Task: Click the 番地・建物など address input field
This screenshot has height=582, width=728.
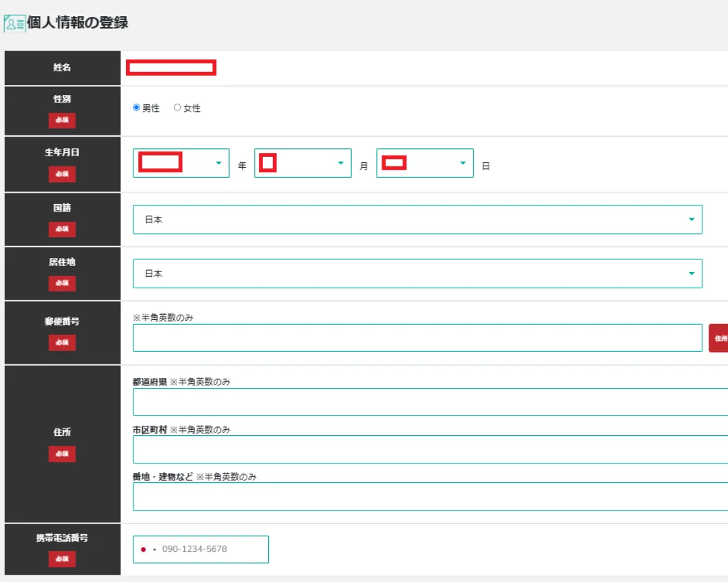Action: point(430,496)
